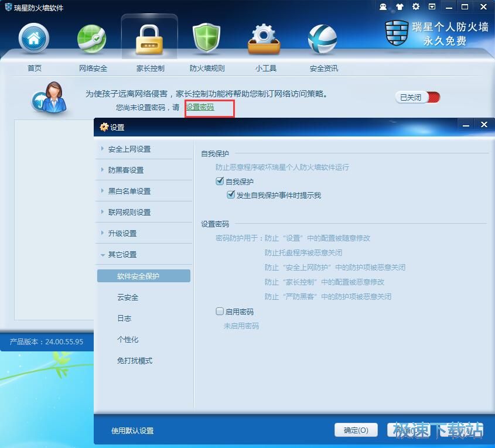Enable the 启用密码 checkbox
This screenshot has height=448, width=495.
pos(220,312)
